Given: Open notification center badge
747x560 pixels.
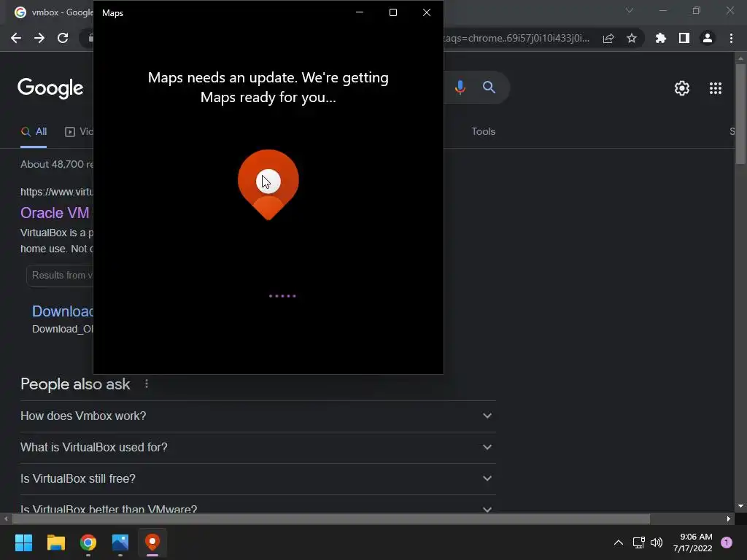Looking at the screenshot, I should pos(727,542).
